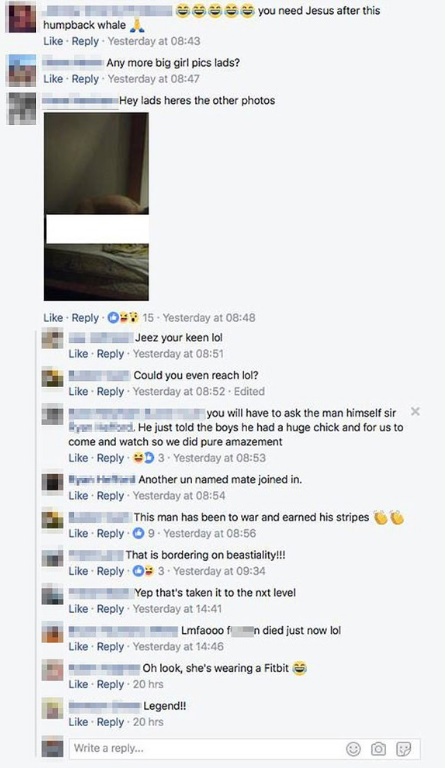Like the 'humpback whale' comment
The height and width of the screenshot is (772, 446).
tap(53, 41)
